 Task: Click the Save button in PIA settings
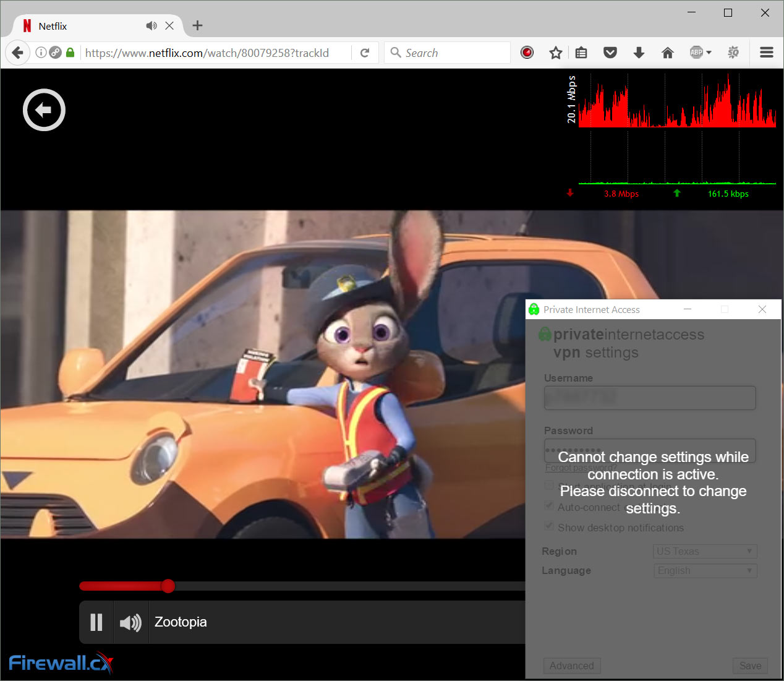click(x=750, y=666)
